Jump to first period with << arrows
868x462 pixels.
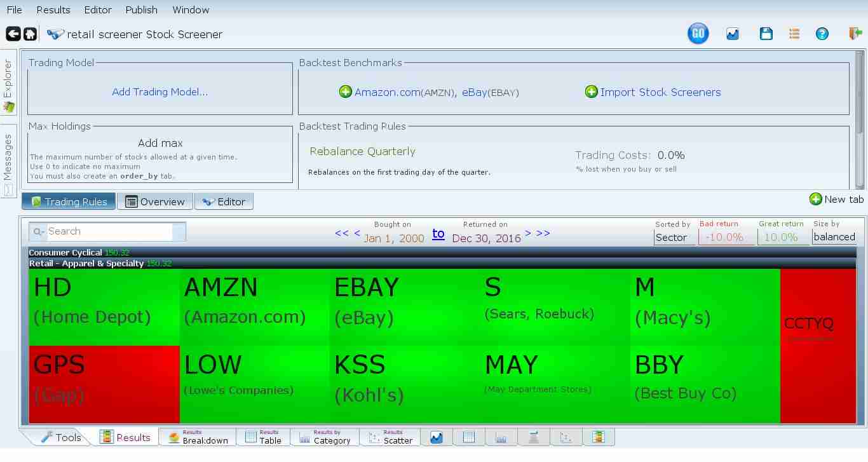click(x=342, y=233)
